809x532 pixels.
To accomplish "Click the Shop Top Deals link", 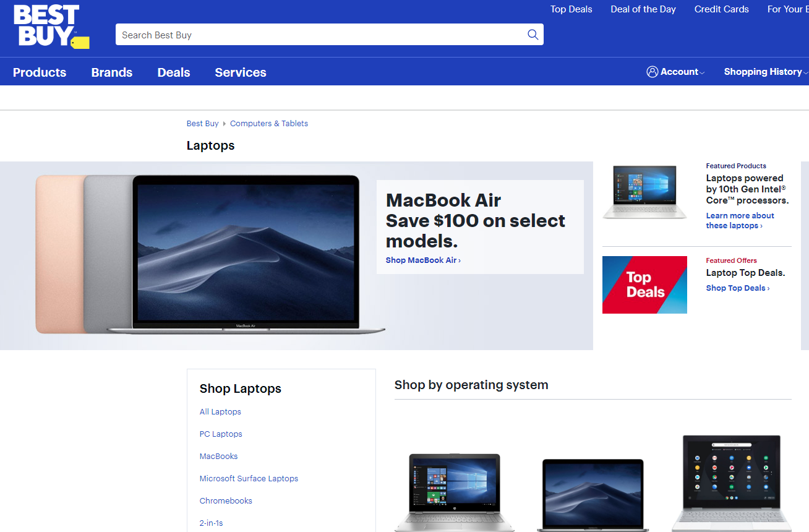I will 738,288.
